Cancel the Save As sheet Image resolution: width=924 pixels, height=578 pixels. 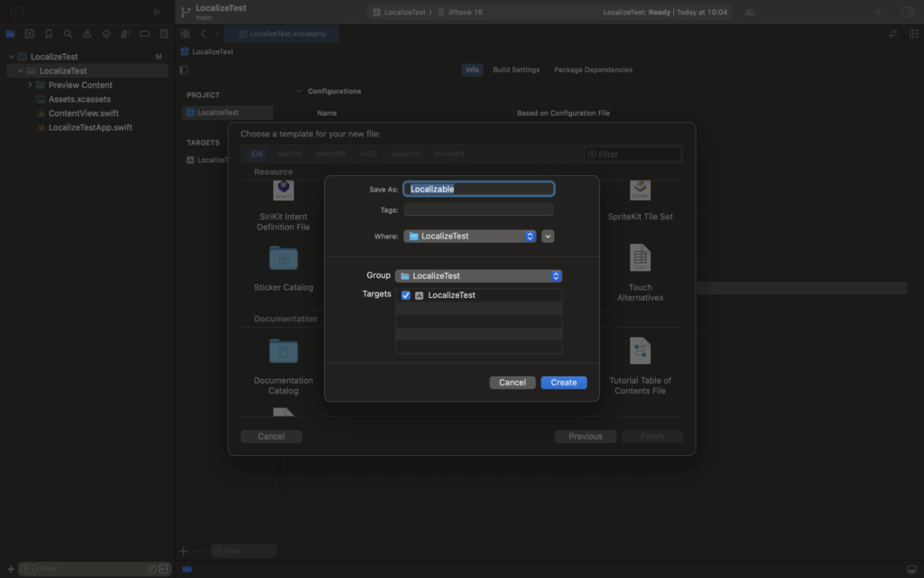point(513,382)
